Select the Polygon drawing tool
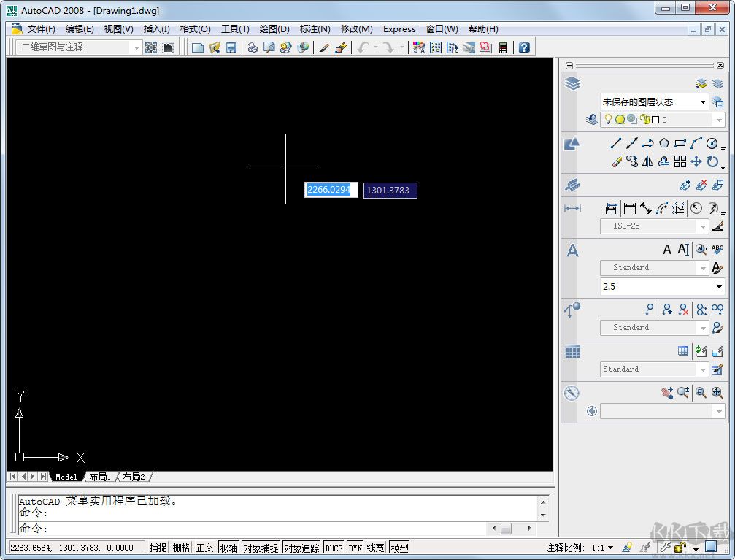Image resolution: width=735 pixels, height=560 pixels. (664, 143)
